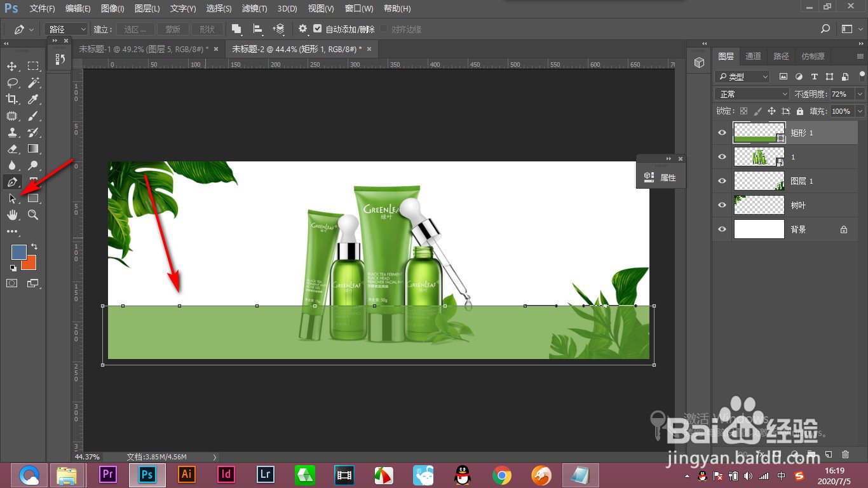Select the Move tool
868x488 pixels.
(x=12, y=66)
